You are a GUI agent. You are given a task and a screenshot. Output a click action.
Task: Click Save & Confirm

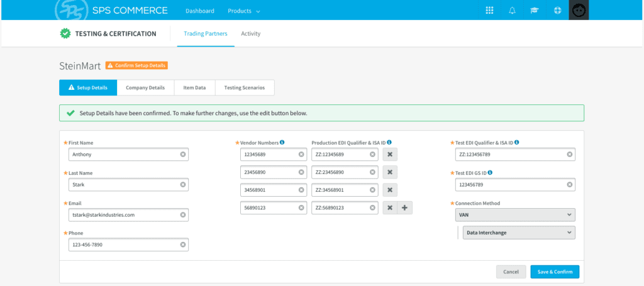point(555,272)
